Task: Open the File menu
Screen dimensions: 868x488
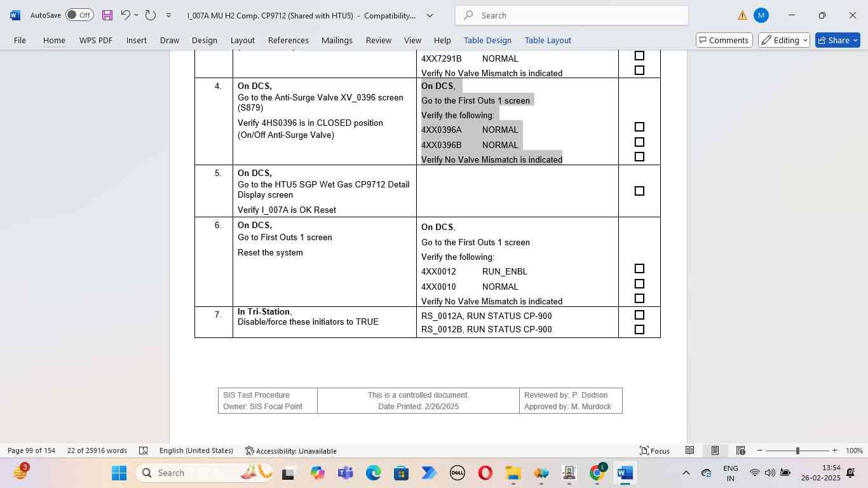Action: (20, 40)
